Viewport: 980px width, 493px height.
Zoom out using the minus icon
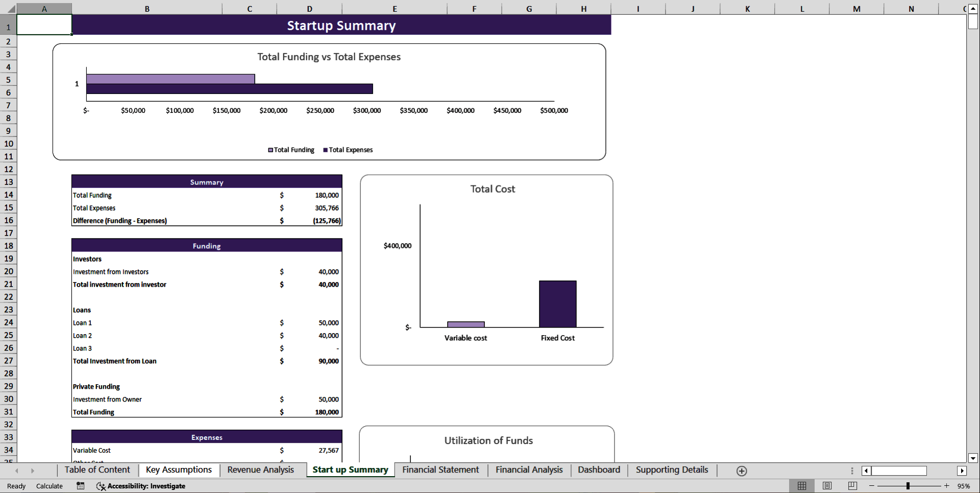coord(872,486)
